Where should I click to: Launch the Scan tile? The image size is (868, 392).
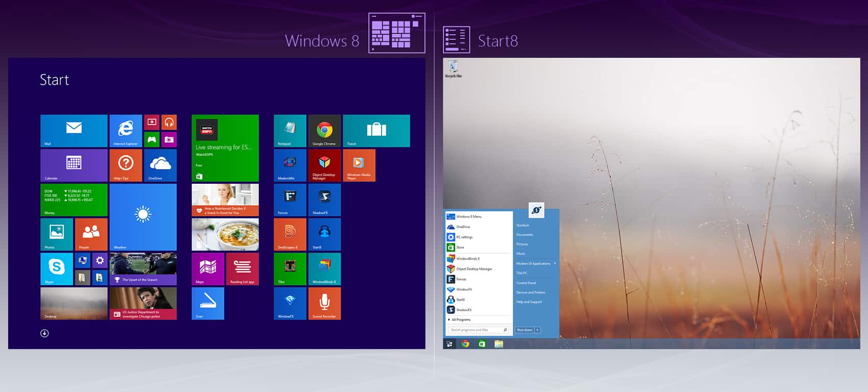(x=208, y=304)
